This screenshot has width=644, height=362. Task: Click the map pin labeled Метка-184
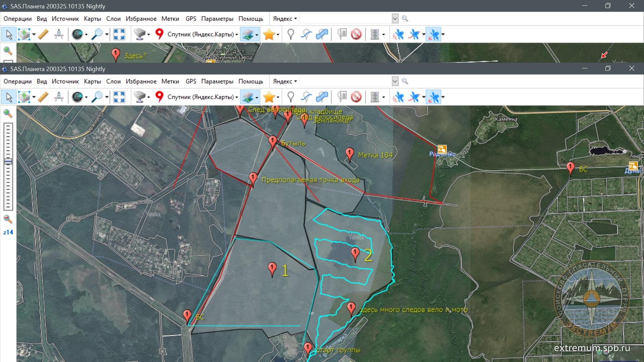[x=350, y=154]
